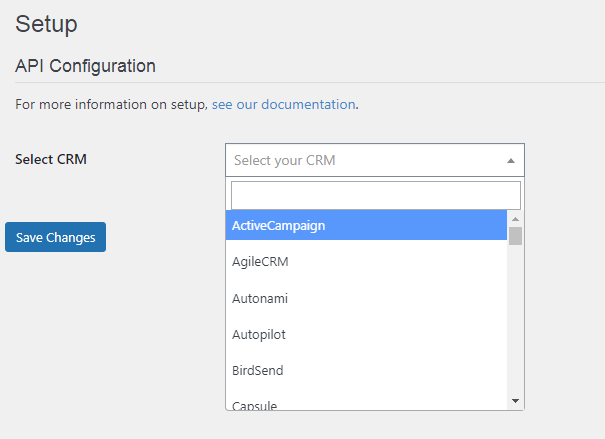Click the scrollbar down arrow
The height and width of the screenshot is (439, 605).
[x=515, y=401]
